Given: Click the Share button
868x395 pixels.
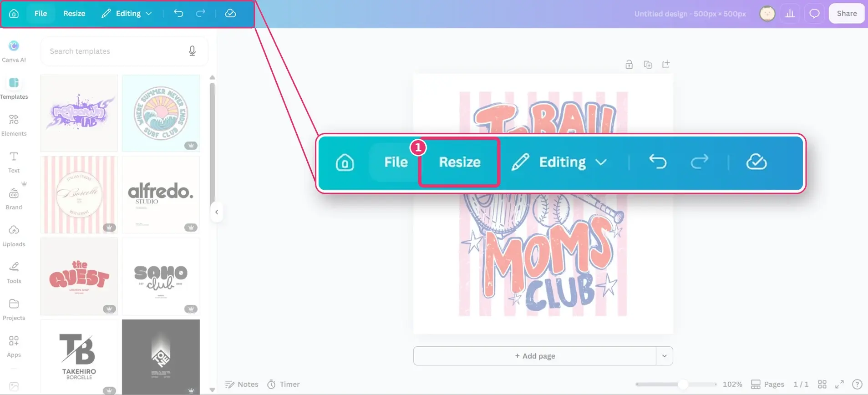Looking at the screenshot, I should coord(847,14).
